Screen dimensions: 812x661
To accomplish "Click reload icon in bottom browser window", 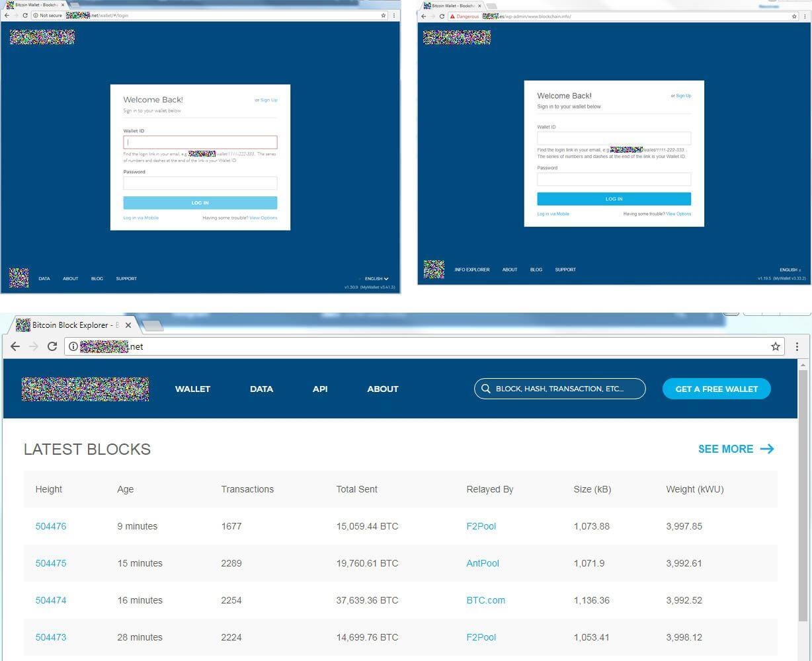I will (52, 346).
